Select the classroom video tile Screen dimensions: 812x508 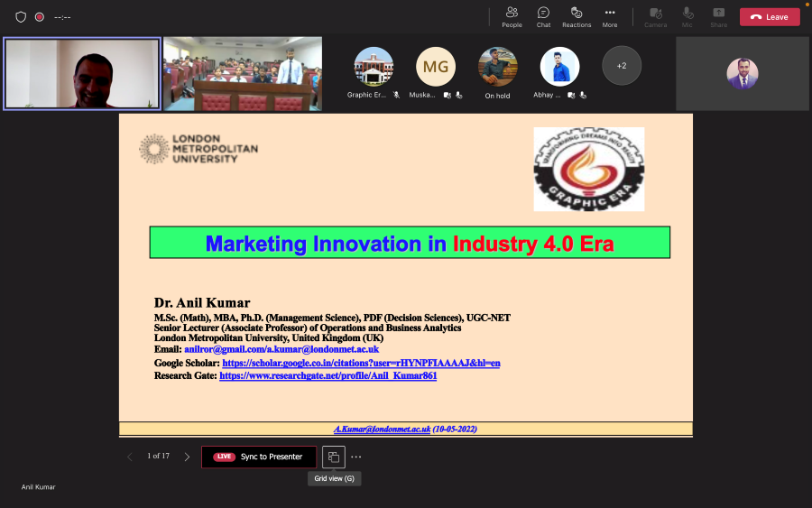click(x=243, y=73)
